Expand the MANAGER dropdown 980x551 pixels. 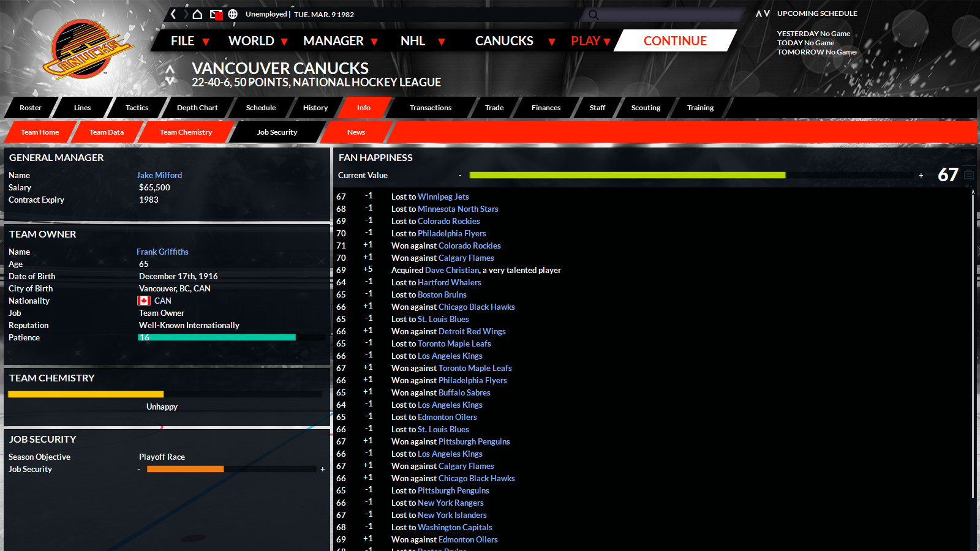[x=334, y=40]
